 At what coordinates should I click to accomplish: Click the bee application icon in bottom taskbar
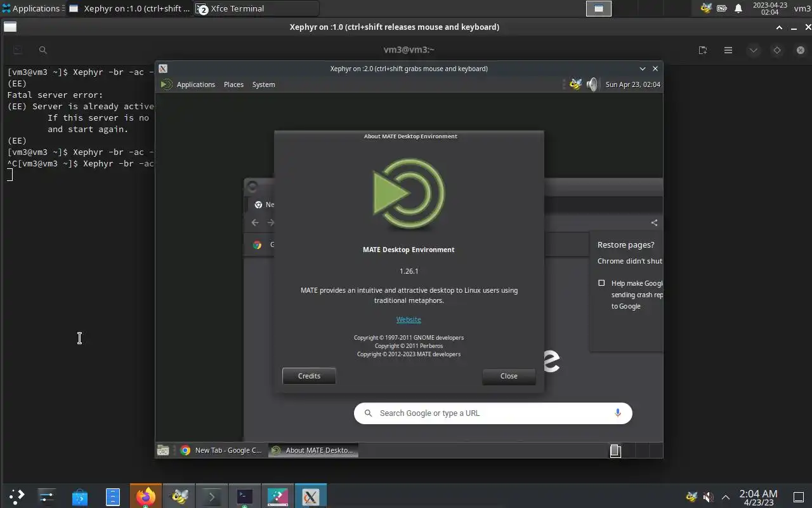click(x=179, y=497)
